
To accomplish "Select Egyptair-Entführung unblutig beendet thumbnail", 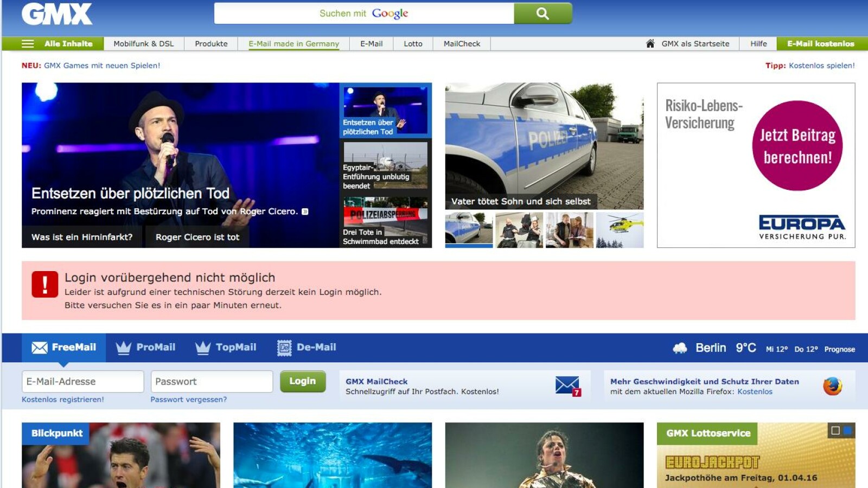I will (386, 166).
